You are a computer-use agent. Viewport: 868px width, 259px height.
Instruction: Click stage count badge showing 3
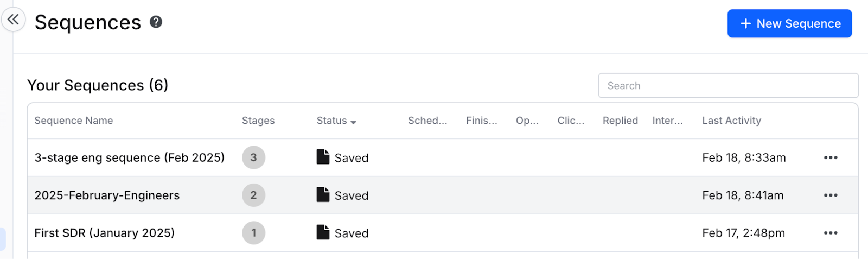(253, 157)
